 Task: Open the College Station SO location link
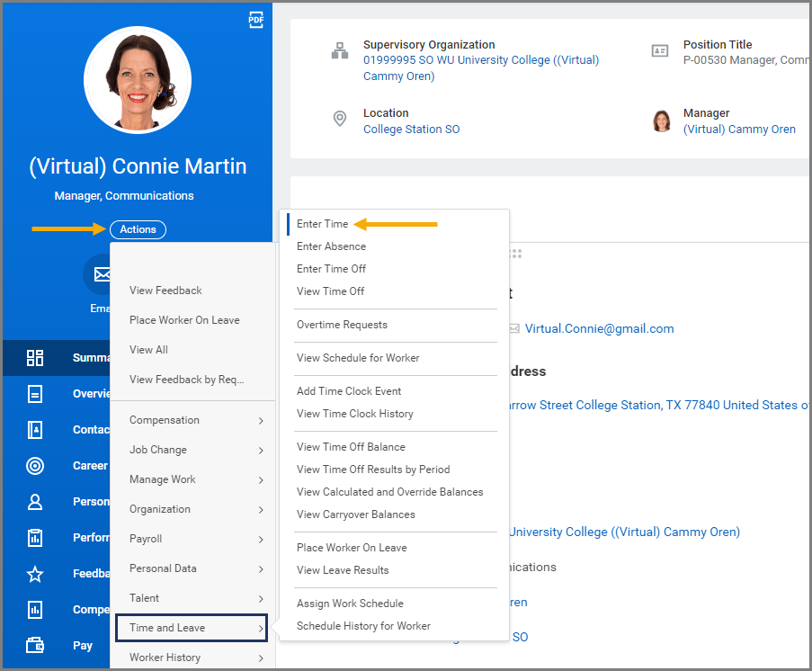tap(411, 130)
